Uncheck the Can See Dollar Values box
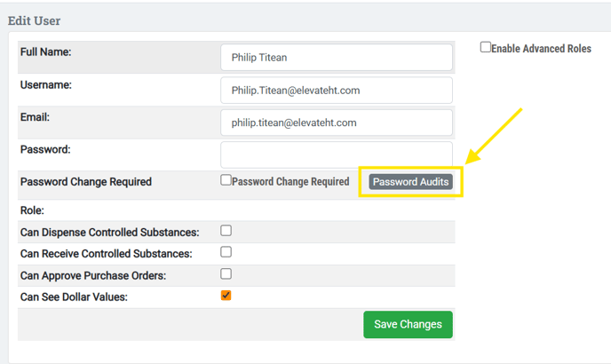Image resolution: width=611 pixels, height=364 pixels. [x=226, y=296]
